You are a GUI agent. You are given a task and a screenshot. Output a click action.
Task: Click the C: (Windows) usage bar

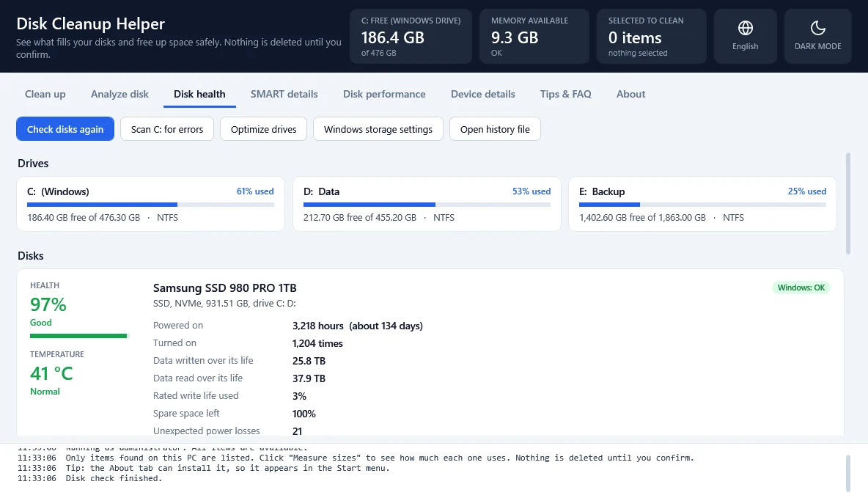click(x=150, y=205)
